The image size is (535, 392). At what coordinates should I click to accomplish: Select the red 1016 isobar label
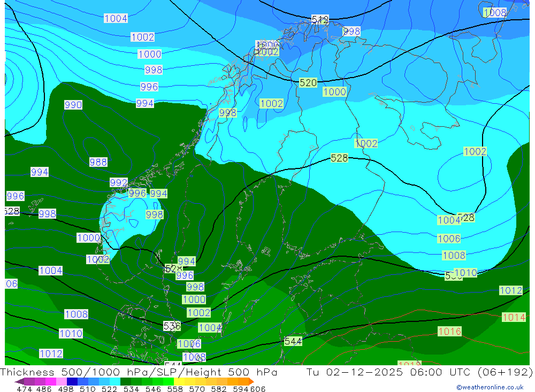point(450,331)
